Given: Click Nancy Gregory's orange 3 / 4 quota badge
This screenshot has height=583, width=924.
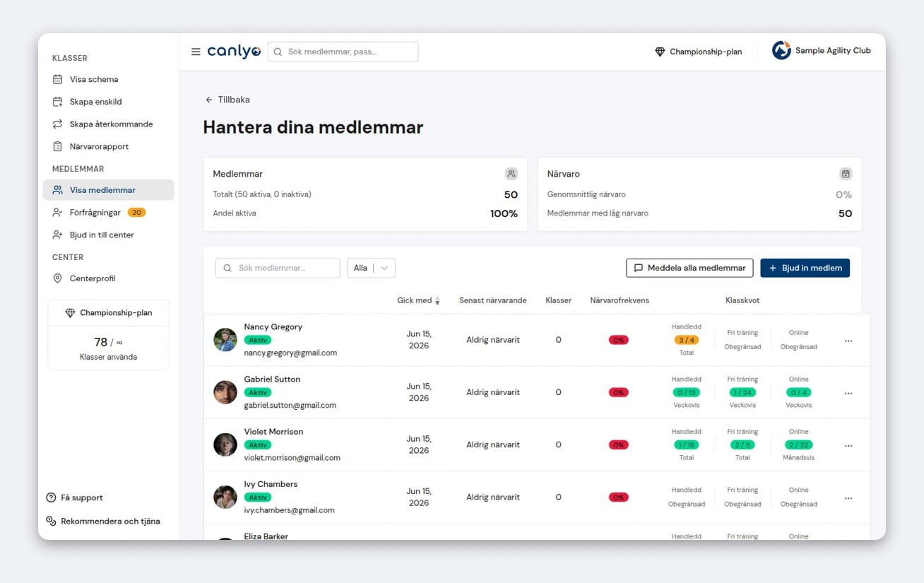Looking at the screenshot, I should [686, 340].
